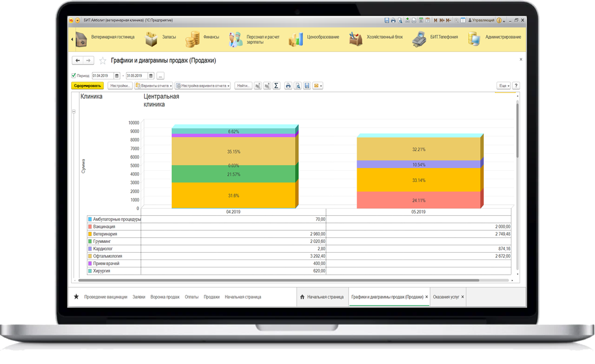Switch to Оказания услуг tab

pyautogui.click(x=445, y=297)
